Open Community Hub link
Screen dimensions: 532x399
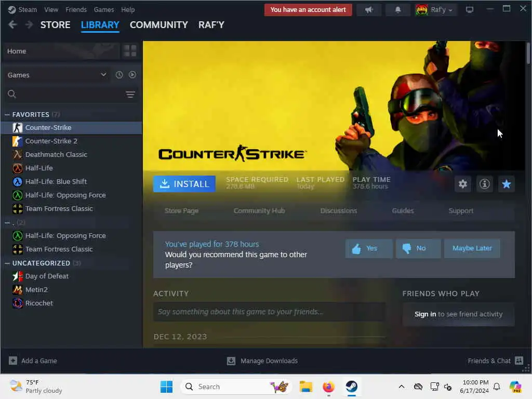(x=259, y=211)
